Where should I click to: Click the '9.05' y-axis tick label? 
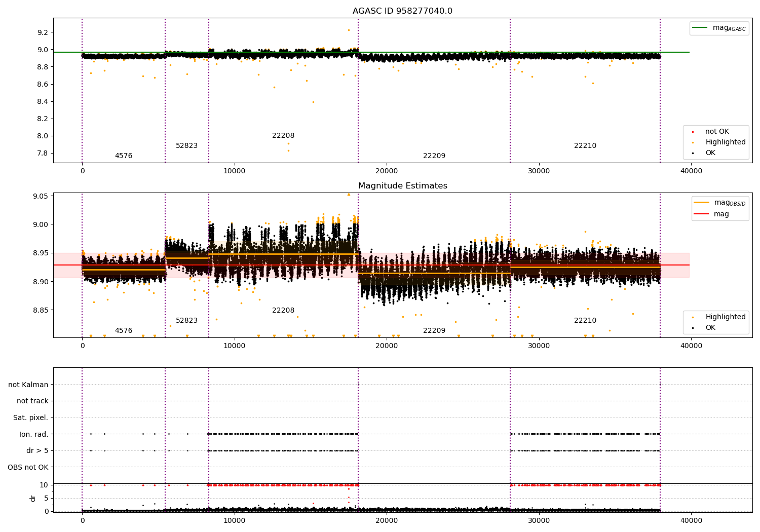[x=41, y=196]
